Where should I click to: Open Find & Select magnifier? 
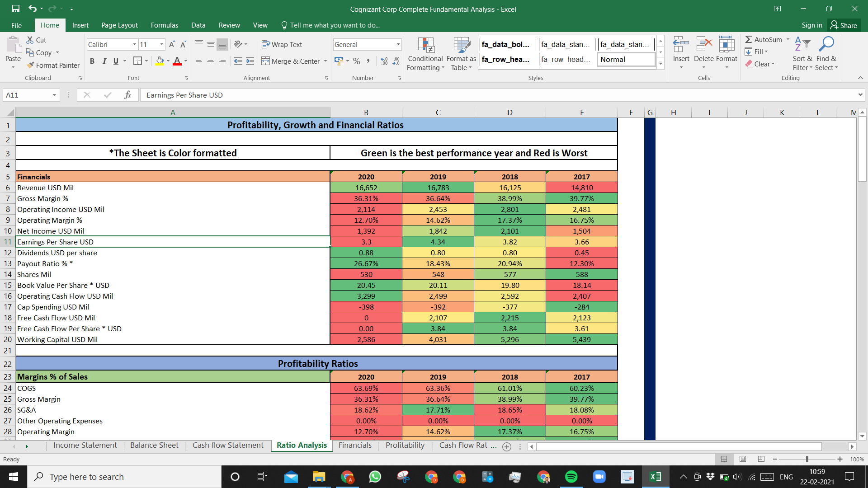point(826,54)
